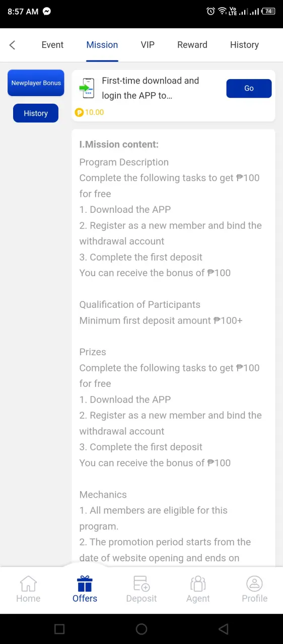Open the VIP tab
The width and height of the screenshot is (283, 644).
[148, 45]
